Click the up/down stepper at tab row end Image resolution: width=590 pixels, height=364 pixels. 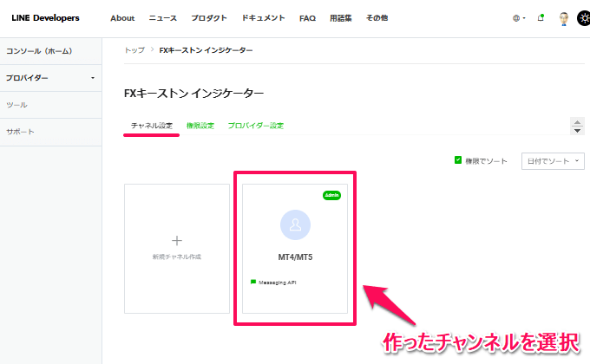click(577, 126)
